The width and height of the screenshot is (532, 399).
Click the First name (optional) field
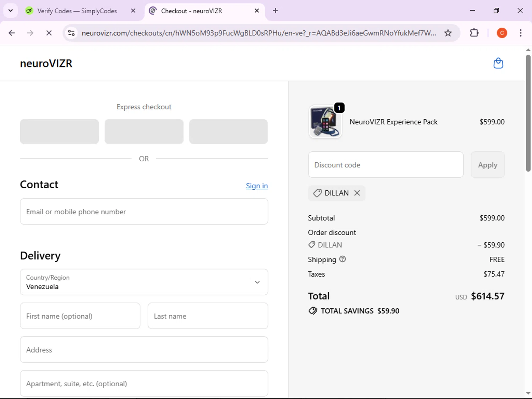80,316
